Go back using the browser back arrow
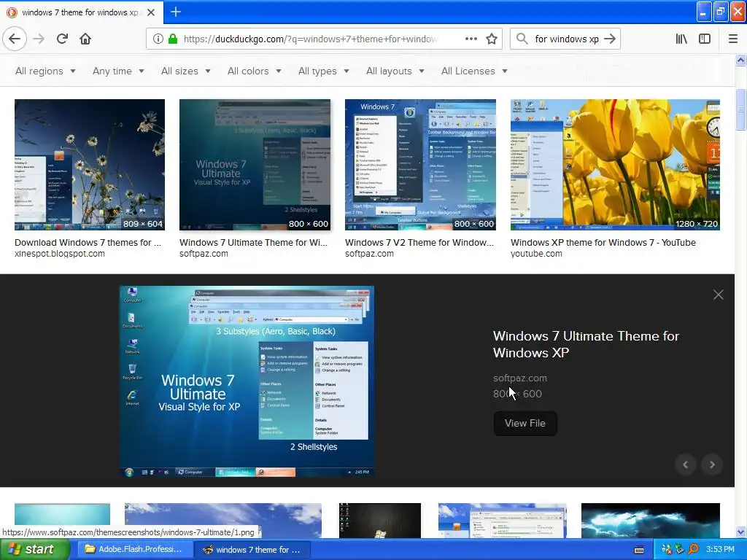This screenshot has height=560, width=747. tap(15, 39)
